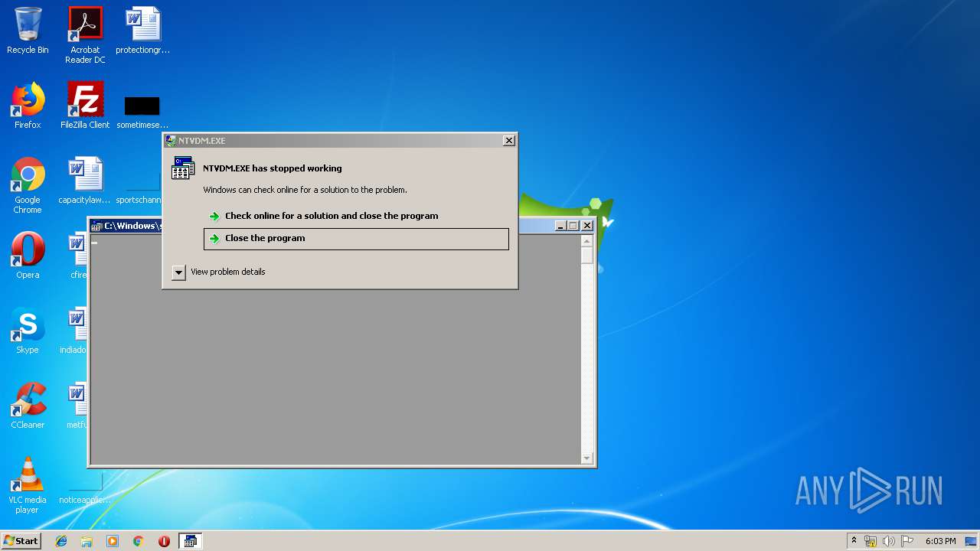Click the indiado Word document icon
Screen dimensions: 980x551
click(x=73, y=331)
